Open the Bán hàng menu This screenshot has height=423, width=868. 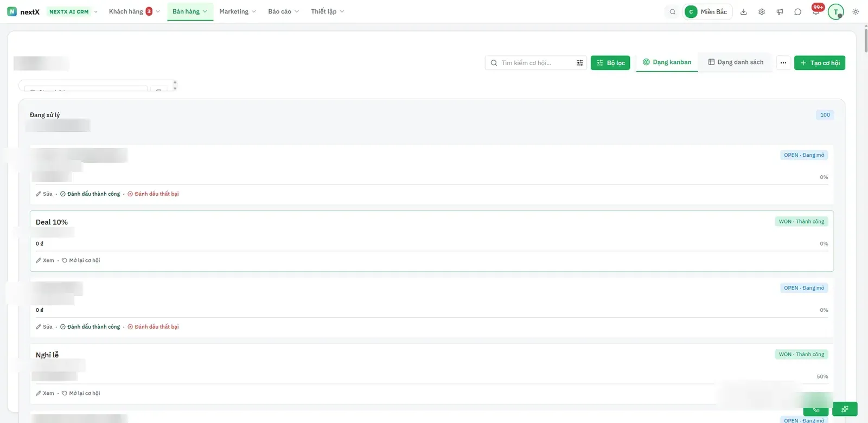tap(190, 11)
